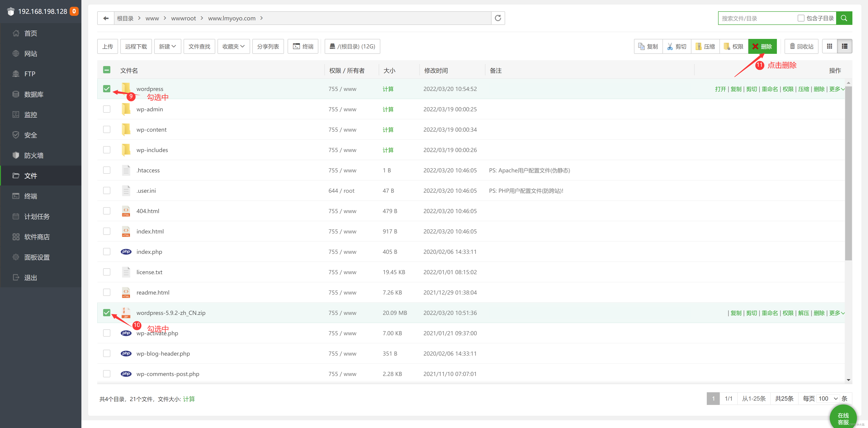Check the wp-admin checkbox
The height and width of the screenshot is (428, 868).
pos(106,109)
